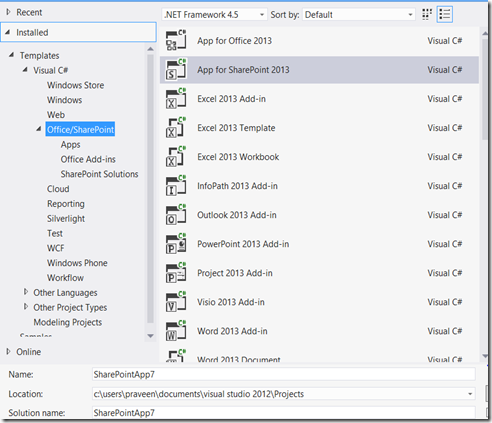Image resolution: width=492 pixels, height=423 pixels.
Task: Collapse the Templates tree node
Action: click(11, 55)
